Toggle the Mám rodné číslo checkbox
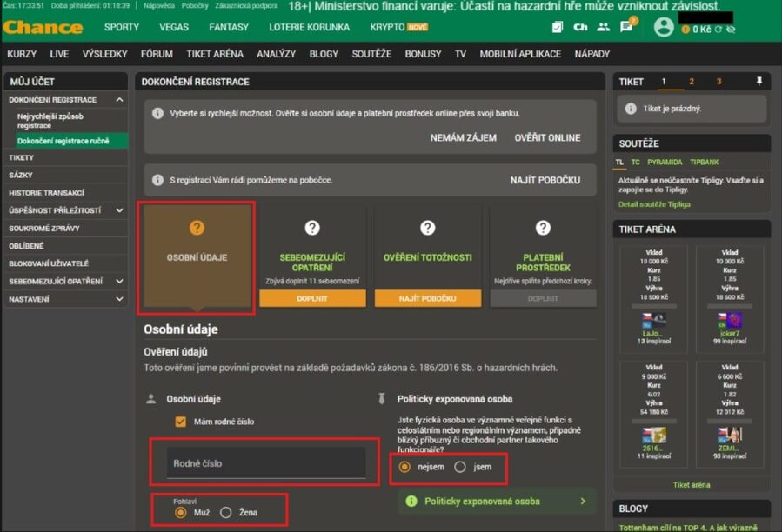This screenshot has width=782, height=532. pos(181,422)
